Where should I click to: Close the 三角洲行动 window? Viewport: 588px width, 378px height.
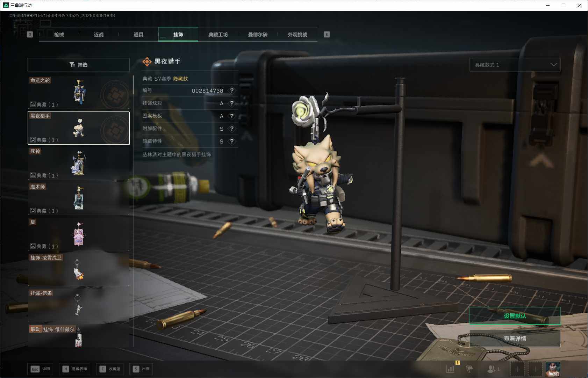coord(580,5)
